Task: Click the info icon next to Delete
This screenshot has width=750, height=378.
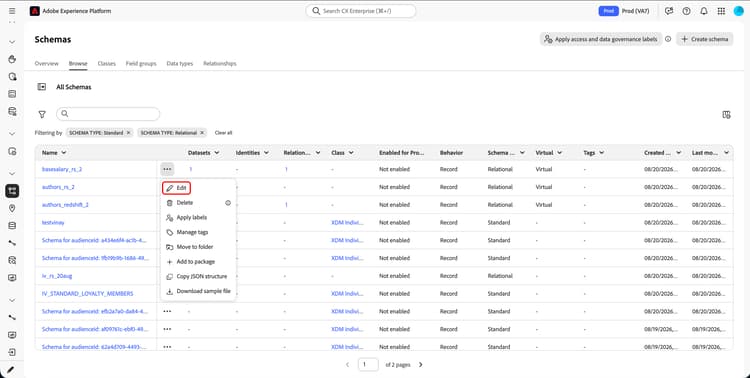Action: click(x=228, y=203)
